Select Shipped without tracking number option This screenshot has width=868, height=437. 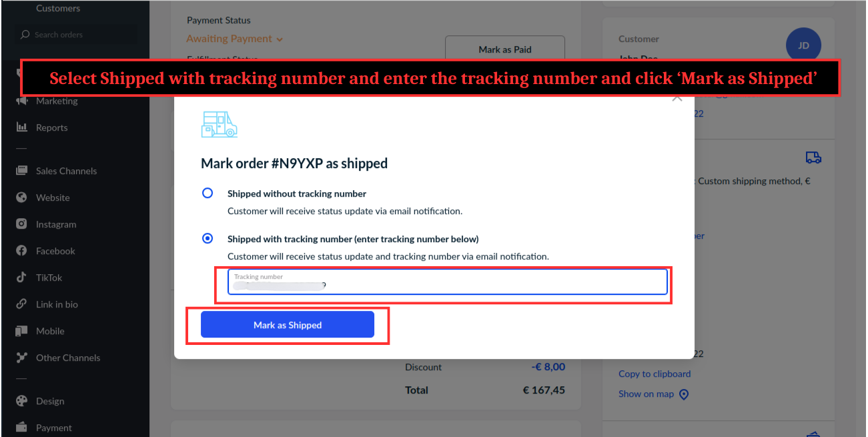[x=207, y=193]
